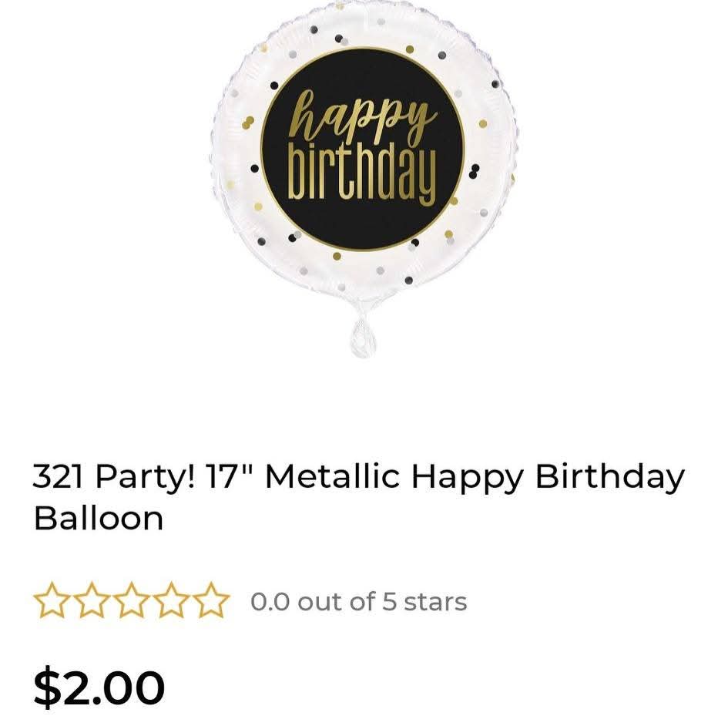Rate three stars with the middle star

point(131,601)
